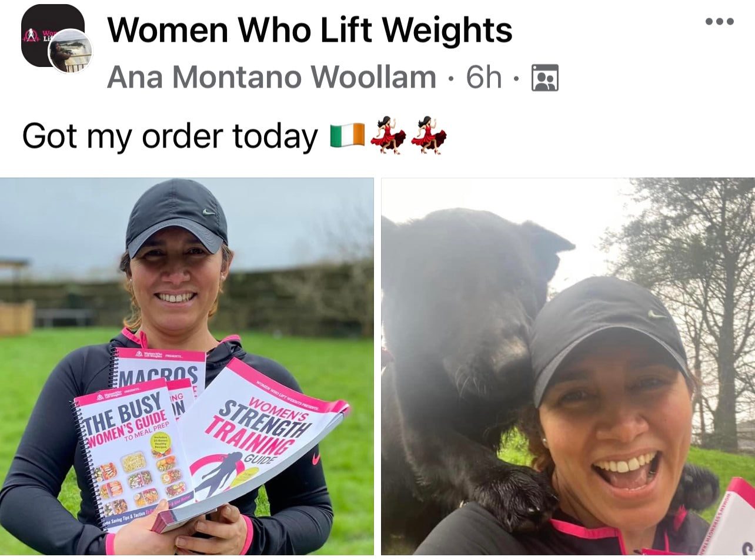
Task: Visit Ana Montano Woollam's profile name link
Action: coord(271,78)
